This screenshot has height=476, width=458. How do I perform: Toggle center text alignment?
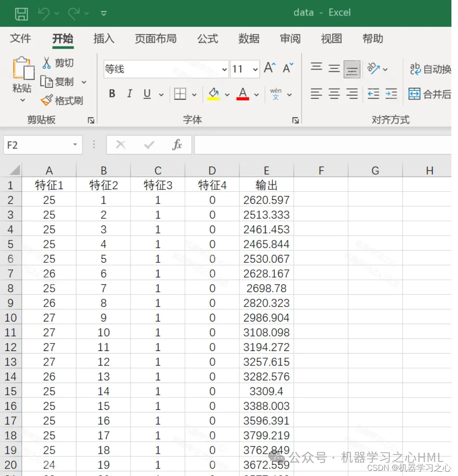tap(334, 94)
